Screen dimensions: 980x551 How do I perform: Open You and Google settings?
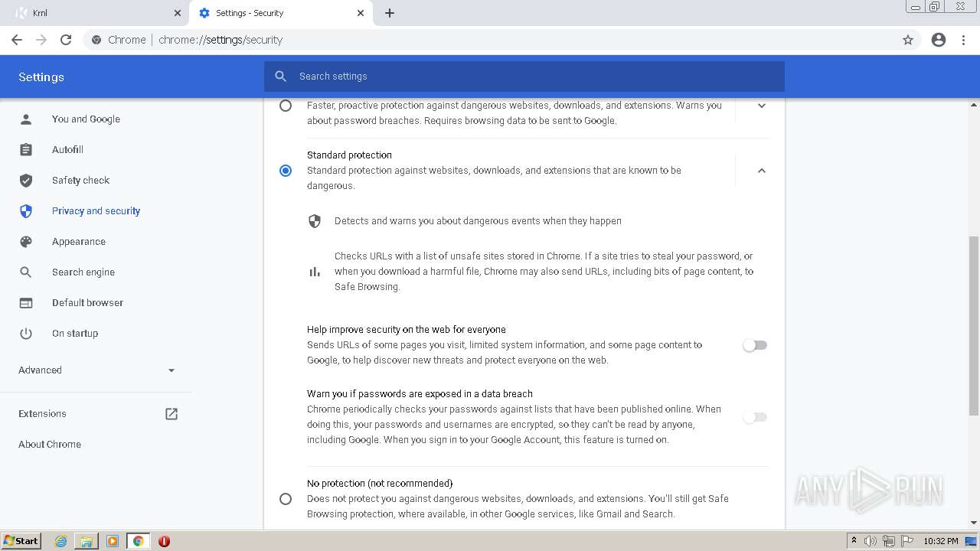86,119
